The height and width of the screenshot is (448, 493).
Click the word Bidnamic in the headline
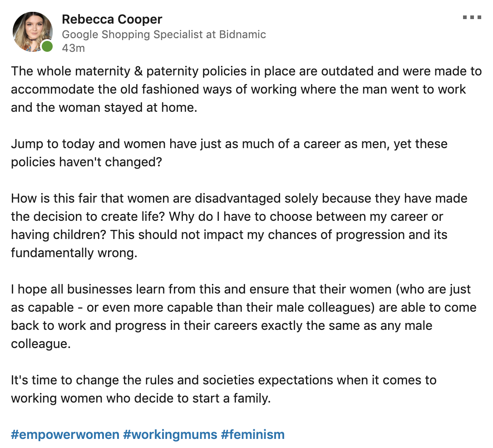point(242,34)
